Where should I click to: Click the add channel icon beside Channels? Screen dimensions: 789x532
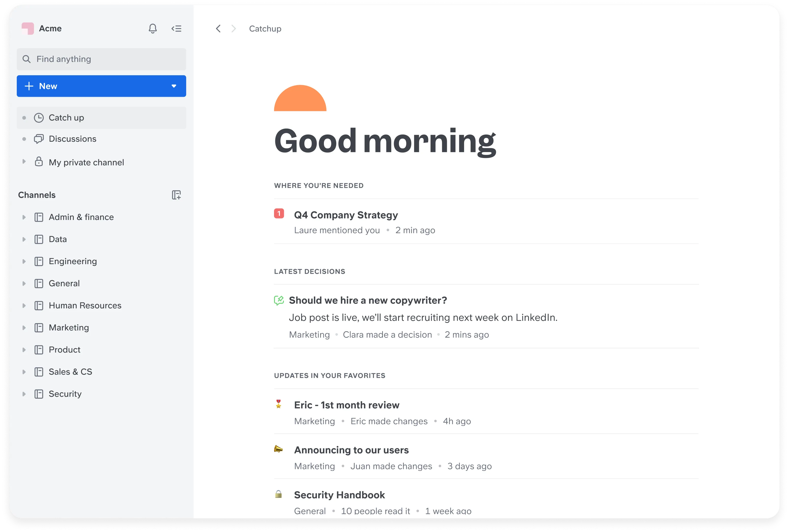[x=176, y=195]
